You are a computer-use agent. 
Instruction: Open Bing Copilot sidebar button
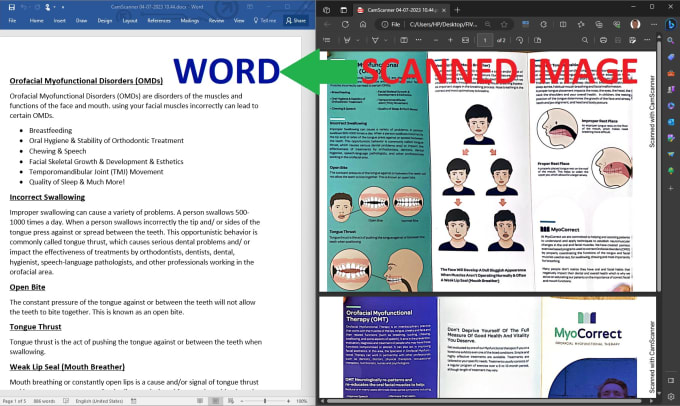click(x=670, y=24)
